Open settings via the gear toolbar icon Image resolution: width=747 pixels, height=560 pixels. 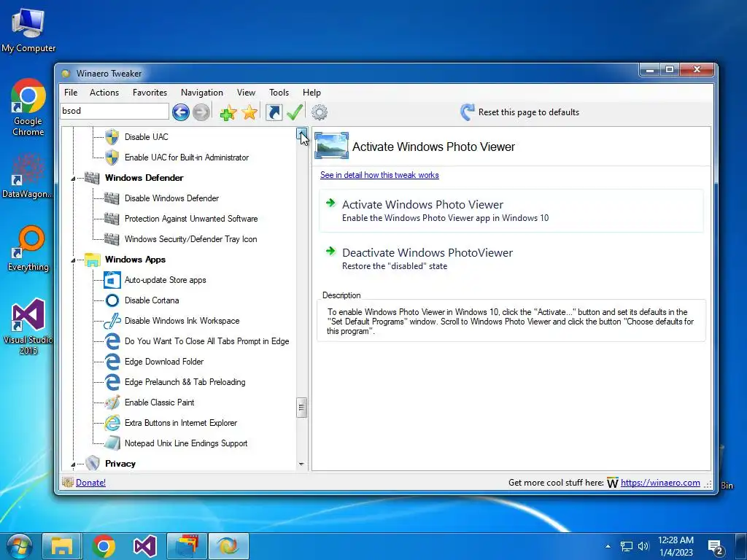(x=320, y=112)
